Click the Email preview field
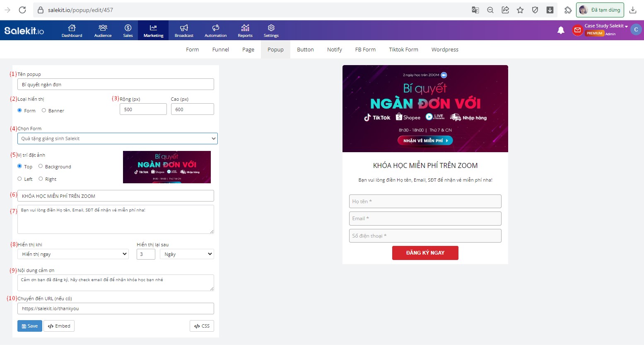The image size is (644, 345). (x=425, y=219)
